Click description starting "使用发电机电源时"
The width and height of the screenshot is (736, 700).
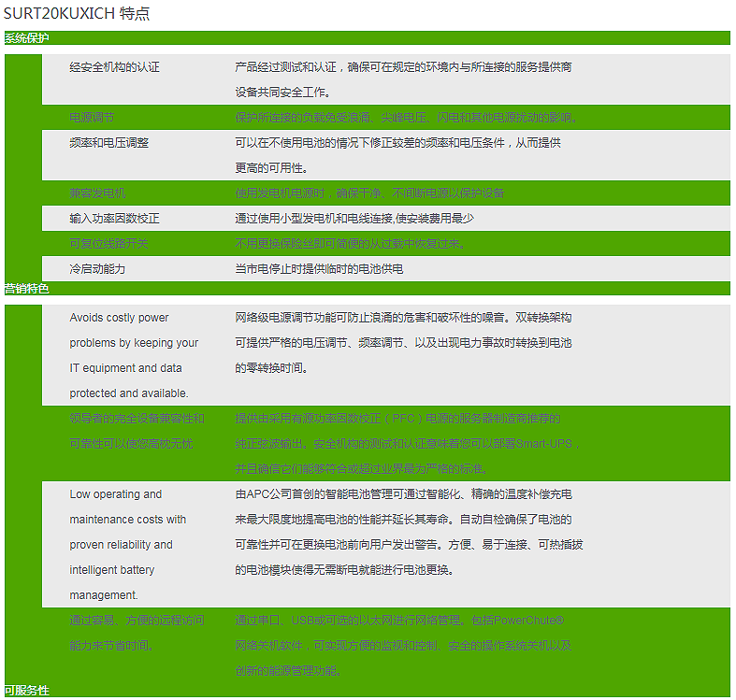(x=370, y=193)
